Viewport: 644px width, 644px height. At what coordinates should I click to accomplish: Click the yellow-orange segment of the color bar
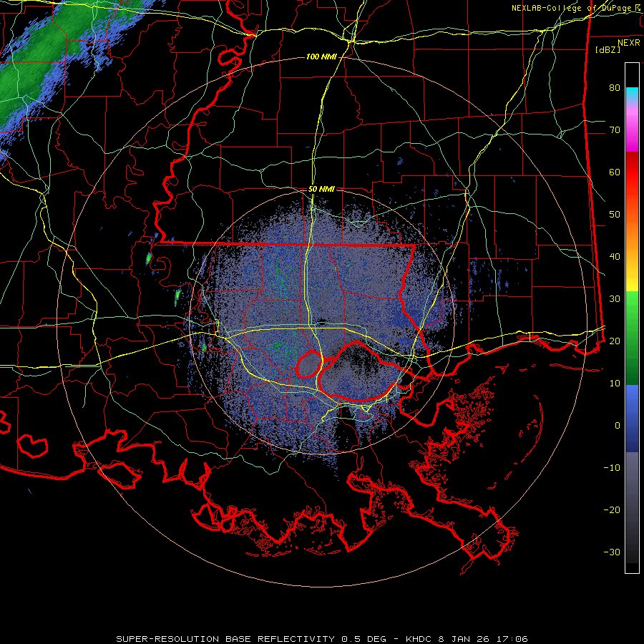point(632,253)
